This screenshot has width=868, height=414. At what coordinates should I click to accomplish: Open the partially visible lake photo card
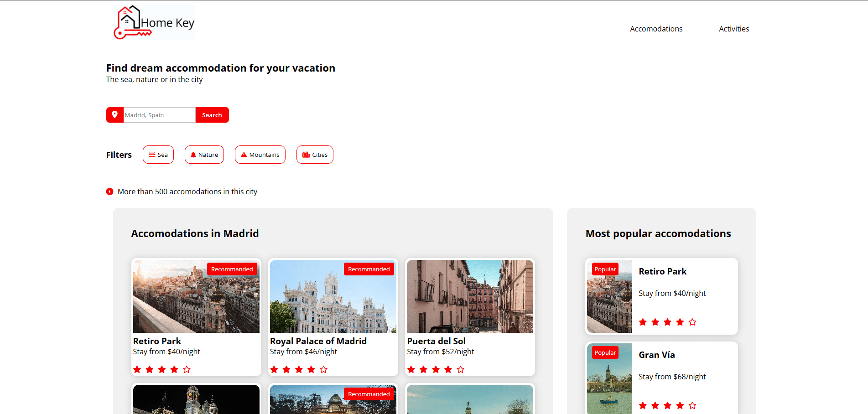pyautogui.click(x=470, y=399)
